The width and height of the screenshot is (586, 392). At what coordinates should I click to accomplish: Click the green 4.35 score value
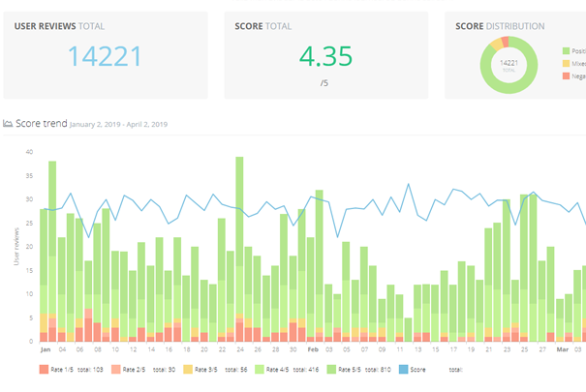coord(325,56)
